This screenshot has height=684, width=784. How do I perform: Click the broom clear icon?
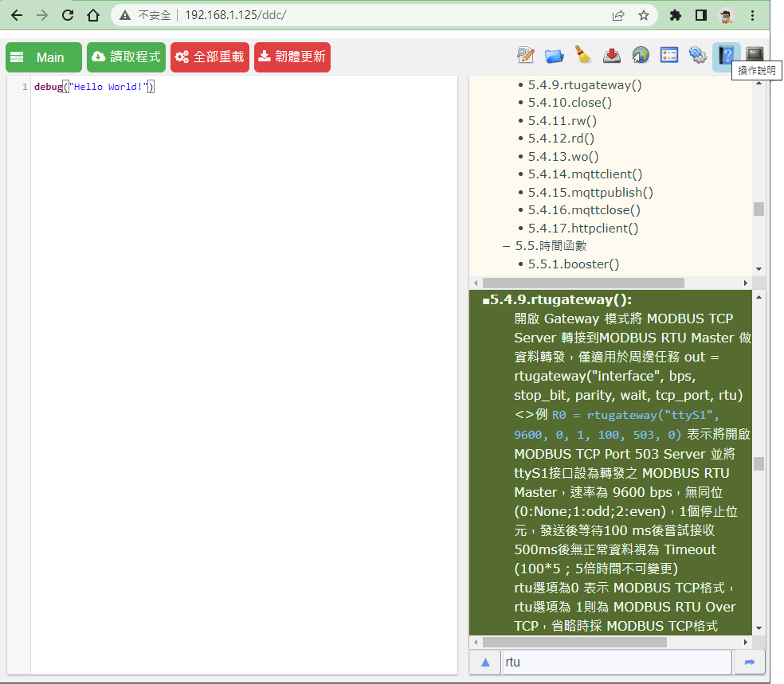(x=583, y=55)
